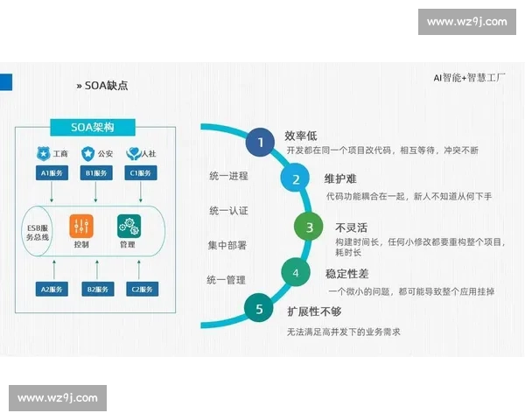525x420 pixels.
Task: Click the number 2 circle
Action: click(296, 179)
